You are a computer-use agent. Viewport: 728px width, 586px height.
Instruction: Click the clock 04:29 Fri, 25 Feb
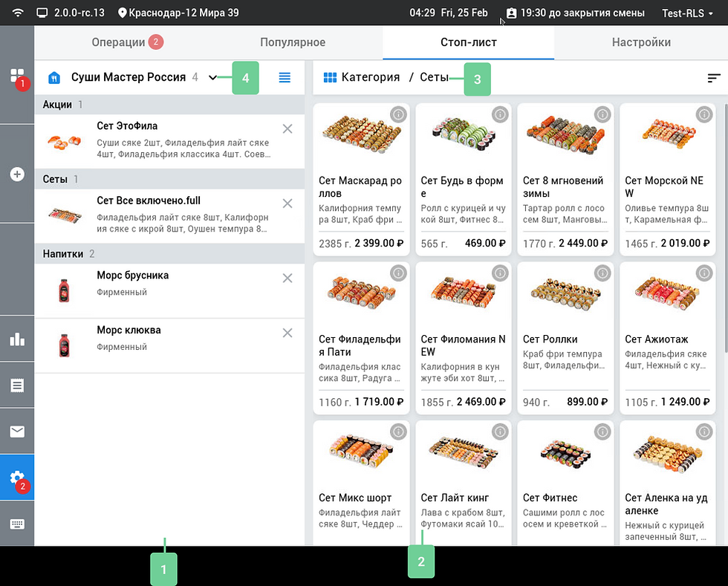[x=448, y=13]
